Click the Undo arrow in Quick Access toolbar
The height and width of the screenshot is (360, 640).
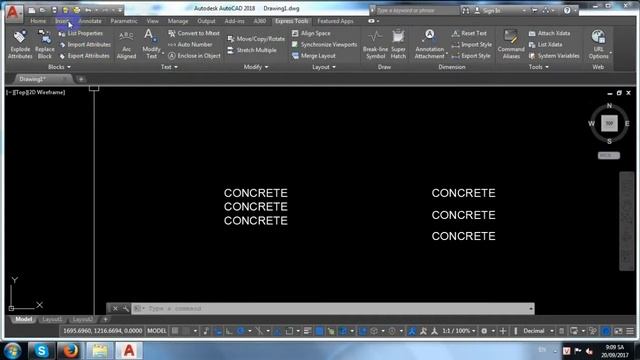(x=88, y=10)
